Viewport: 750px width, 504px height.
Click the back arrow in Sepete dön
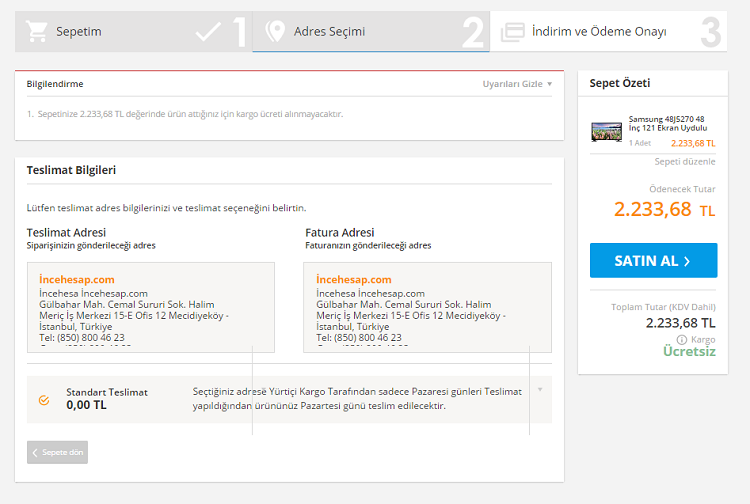click(36, 452)
